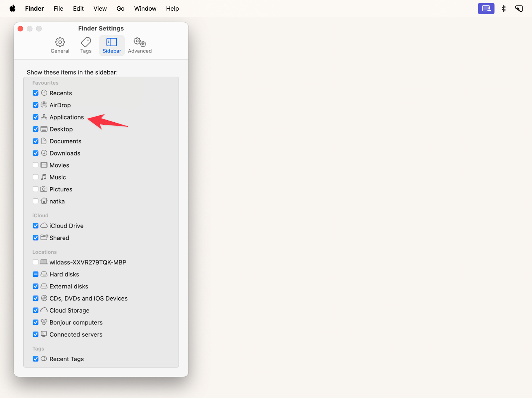Enable the Movies checkbox

(x=36, y=165)
